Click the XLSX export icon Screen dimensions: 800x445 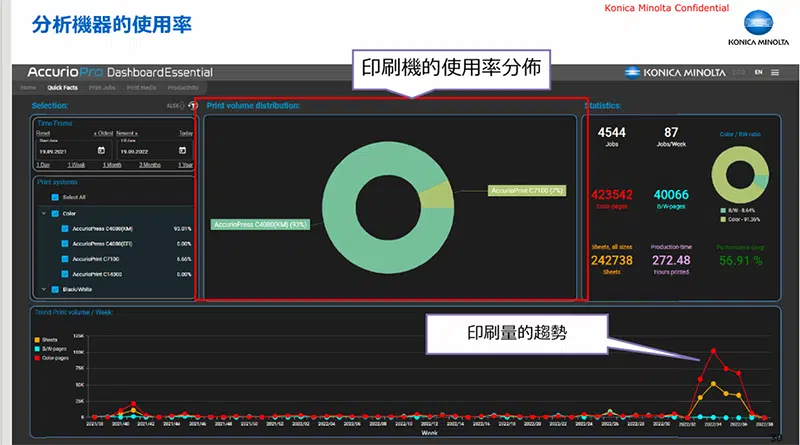(x=175, y=106)
